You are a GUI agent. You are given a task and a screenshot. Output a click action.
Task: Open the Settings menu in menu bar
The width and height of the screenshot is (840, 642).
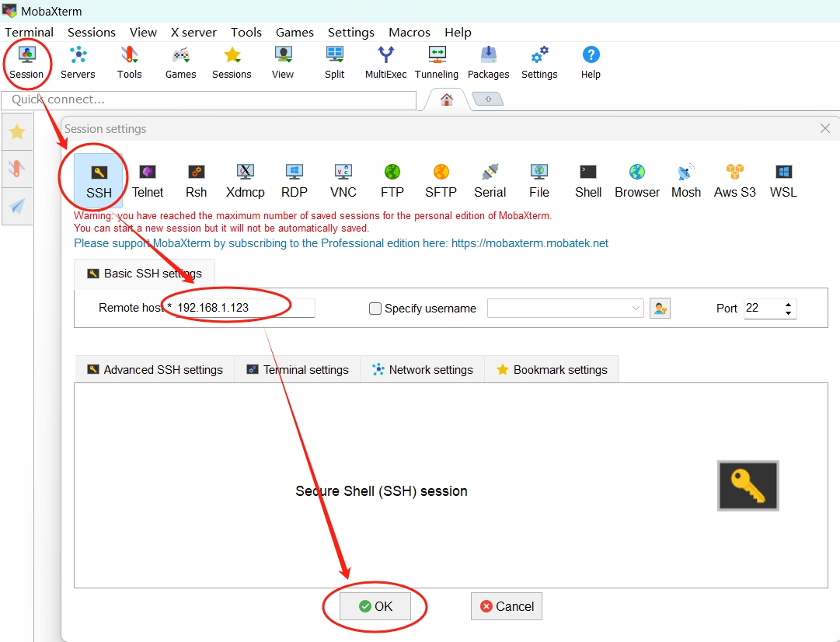351,32
